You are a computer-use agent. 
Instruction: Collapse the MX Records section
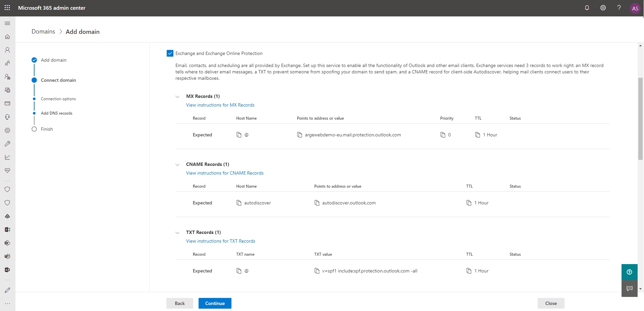coord(177,97)
